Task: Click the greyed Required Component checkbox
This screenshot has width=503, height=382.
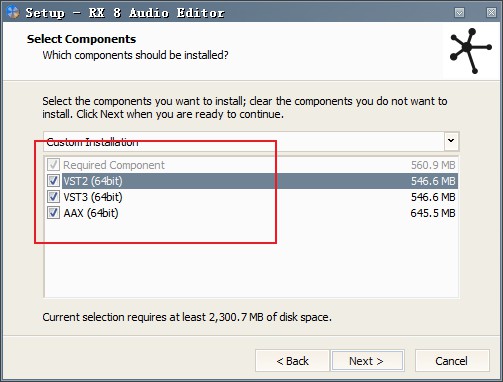Action: pyautogui.click(x=53, y=165)
